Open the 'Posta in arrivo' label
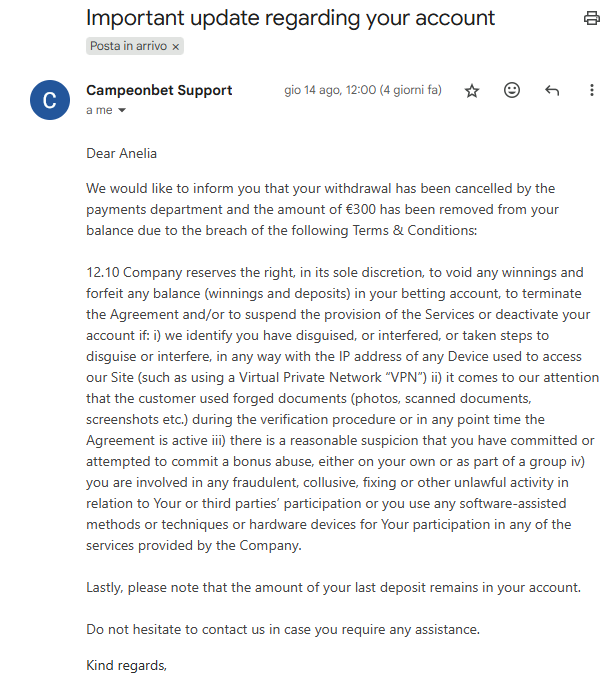616x676 pixels. pos(129,47)
